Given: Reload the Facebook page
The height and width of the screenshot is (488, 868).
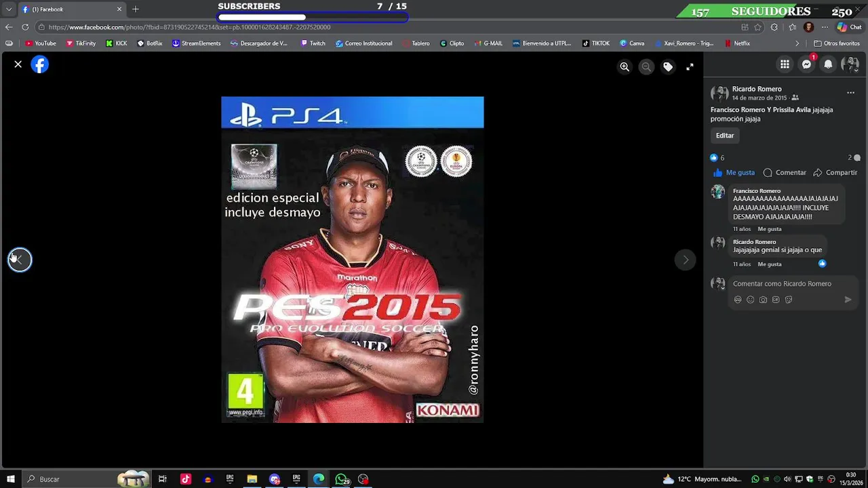Looking at the screenshot, I should 25,27.
